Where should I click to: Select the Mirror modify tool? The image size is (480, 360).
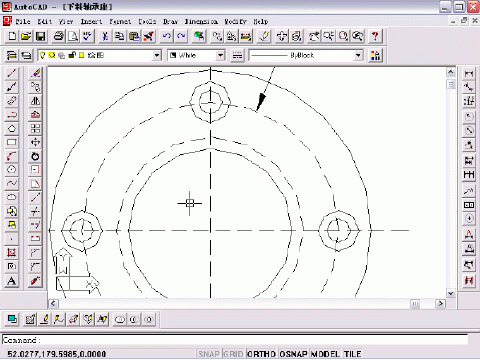coord(35,101)
